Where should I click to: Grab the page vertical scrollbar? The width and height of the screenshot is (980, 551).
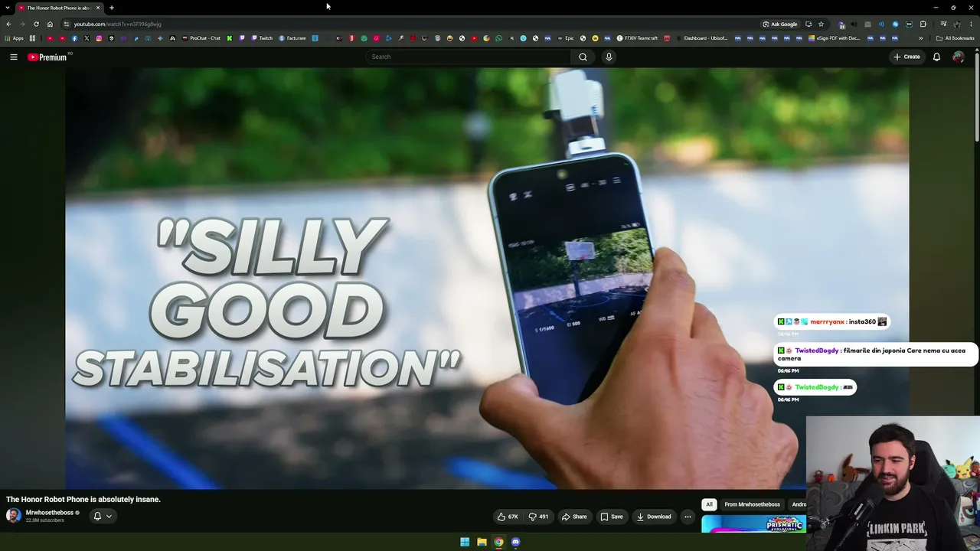point(977,96)
